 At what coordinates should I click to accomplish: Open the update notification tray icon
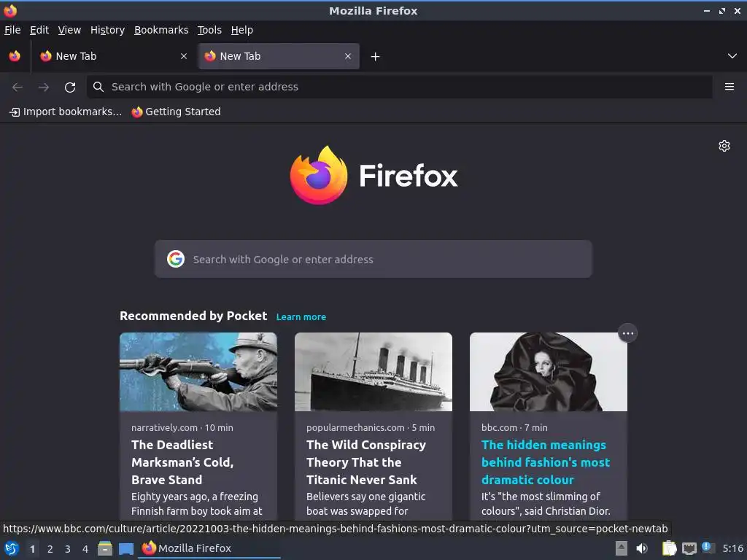pyautogui.click(x=708, y=548)
